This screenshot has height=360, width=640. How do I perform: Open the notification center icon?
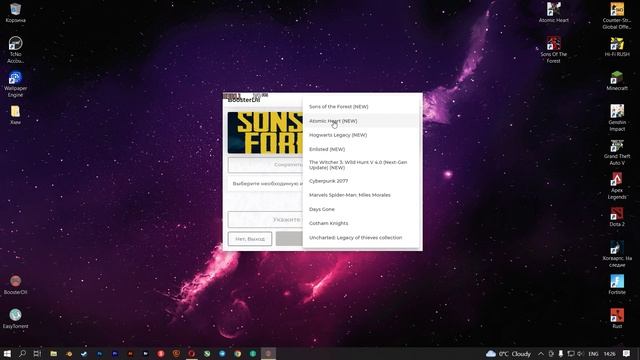(x=627, y=353)
